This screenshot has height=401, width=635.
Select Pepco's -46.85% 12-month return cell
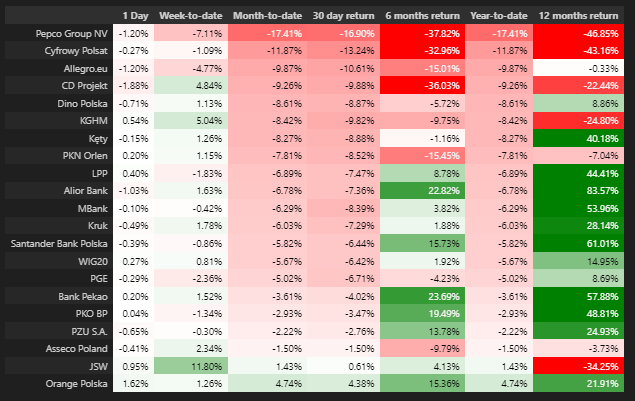pos(578,33)
